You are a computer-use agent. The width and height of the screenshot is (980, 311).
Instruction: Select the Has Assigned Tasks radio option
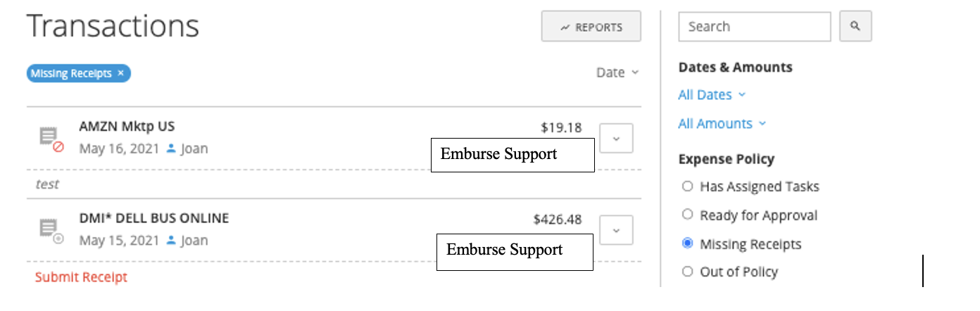point(688,186)
